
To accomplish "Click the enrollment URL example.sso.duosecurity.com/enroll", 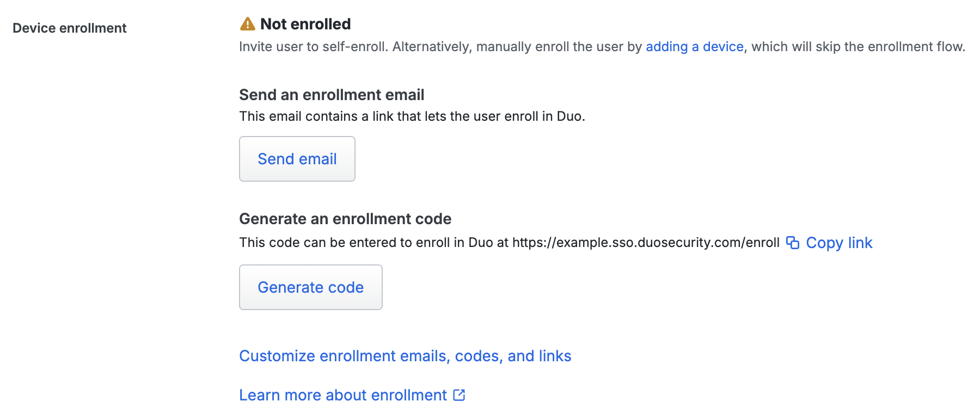I will pyautogui.click(x=646, y=243).
